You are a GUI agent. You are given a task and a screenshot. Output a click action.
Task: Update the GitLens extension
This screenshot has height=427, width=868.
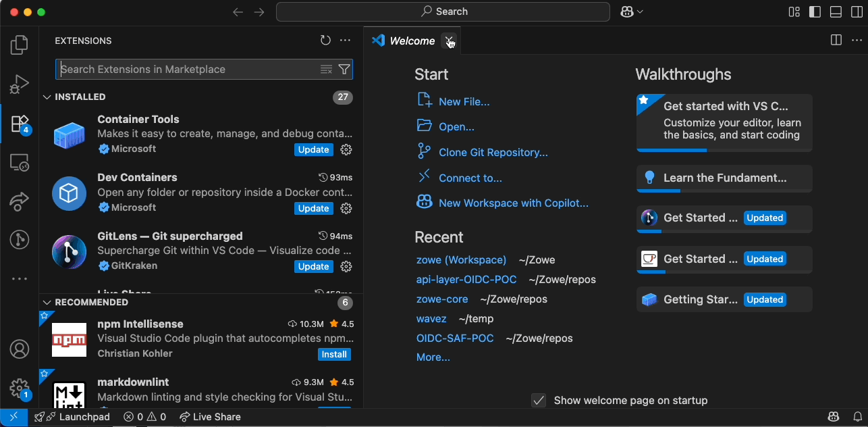coord(314,266)
